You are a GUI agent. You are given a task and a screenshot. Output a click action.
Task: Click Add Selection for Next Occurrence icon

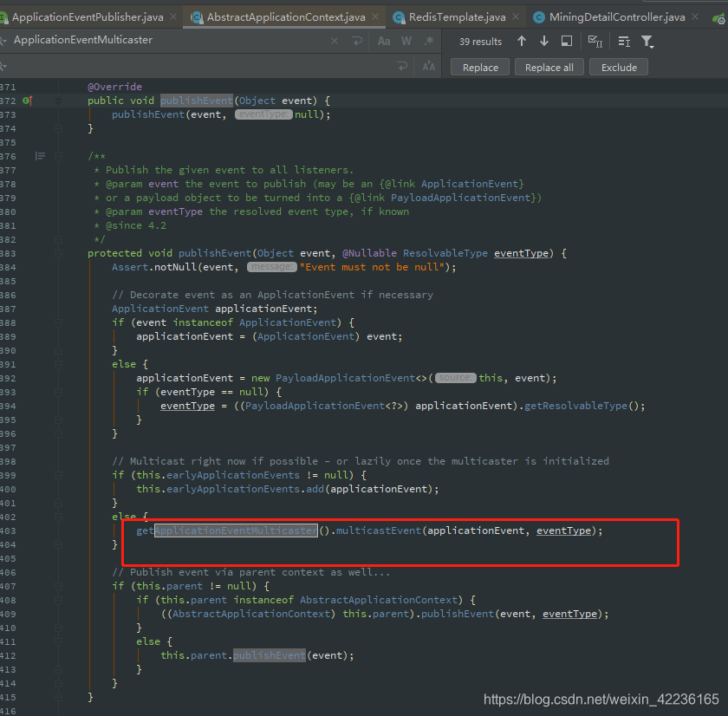pyautogui.click(x=624, y=42)
